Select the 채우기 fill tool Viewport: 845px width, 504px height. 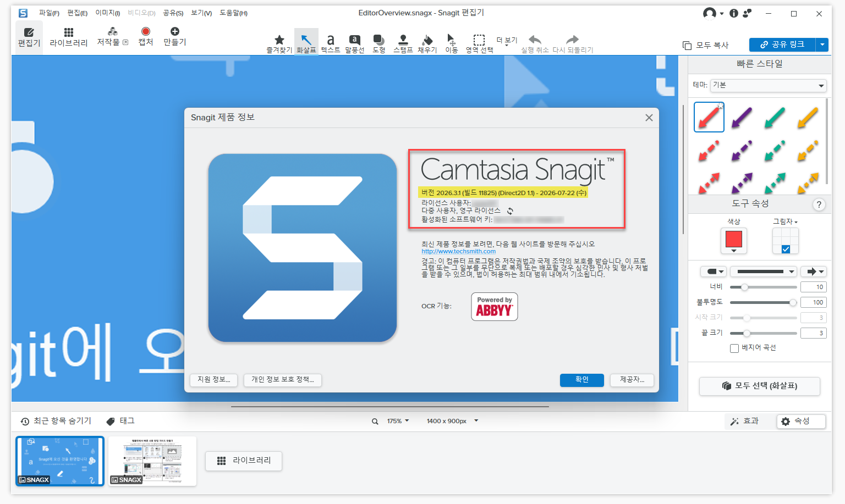pyautogui.click(x=427, y=43)
